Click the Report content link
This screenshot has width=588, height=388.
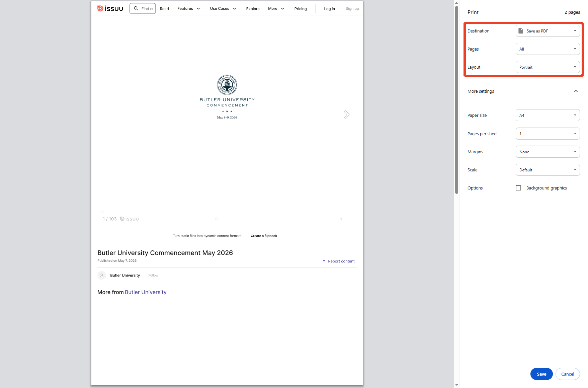[341, 261]
